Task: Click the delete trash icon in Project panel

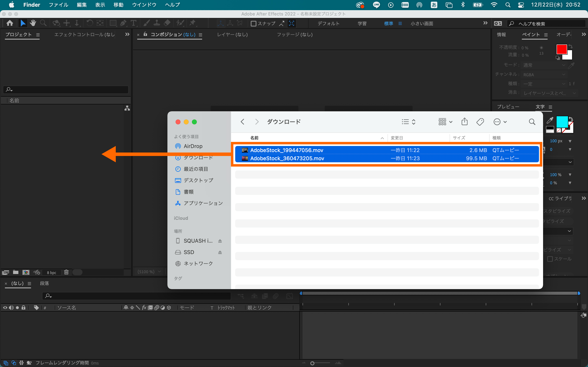Action: click(x=66, y=272)
